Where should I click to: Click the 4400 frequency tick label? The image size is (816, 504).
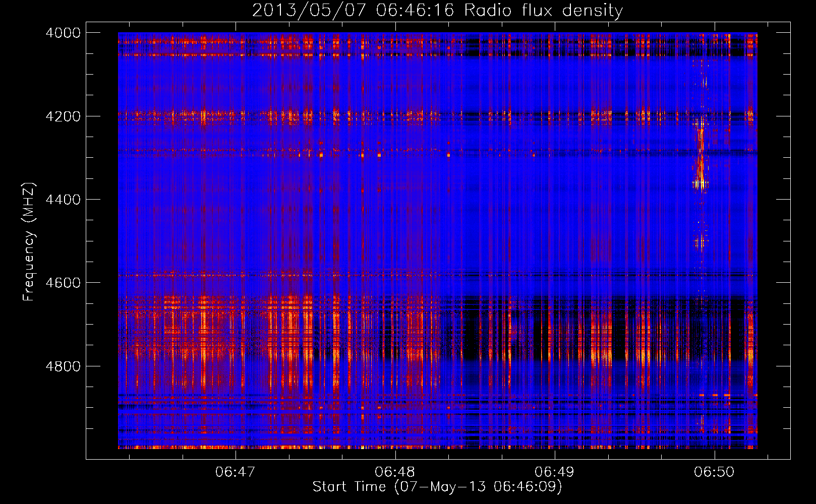coord(63,200)
